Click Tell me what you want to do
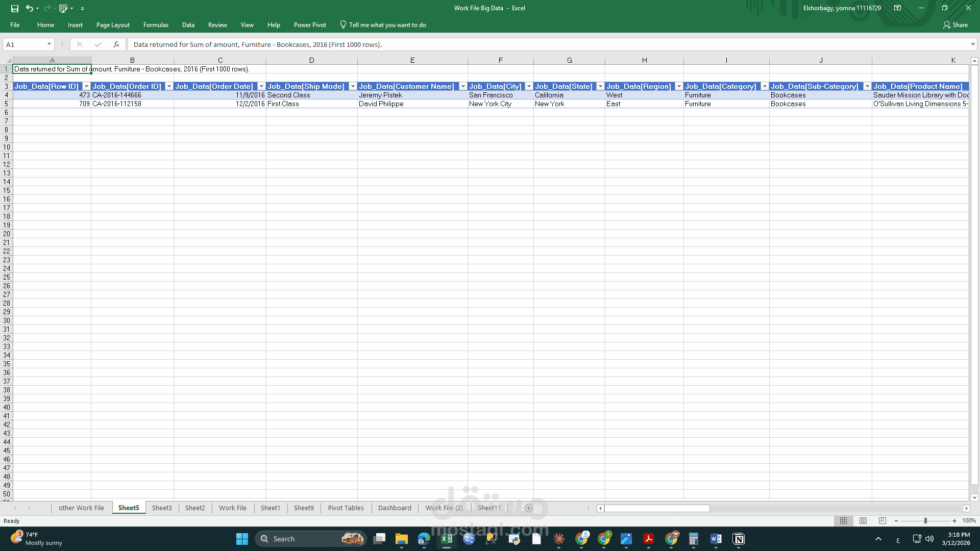 387,25
